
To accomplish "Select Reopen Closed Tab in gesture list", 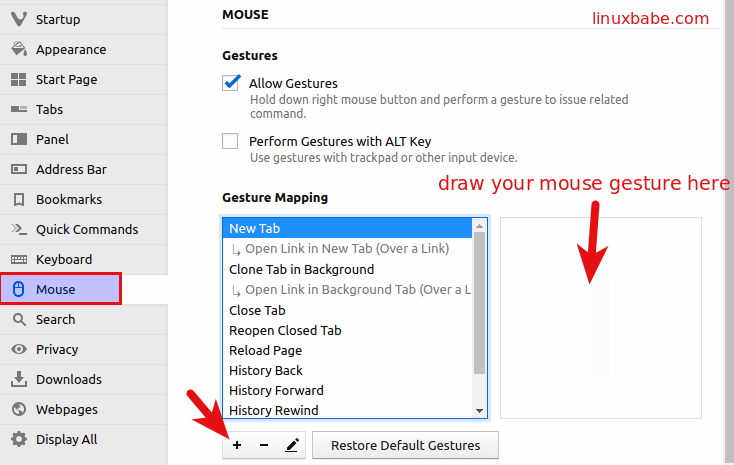I will tap(285, 330).
